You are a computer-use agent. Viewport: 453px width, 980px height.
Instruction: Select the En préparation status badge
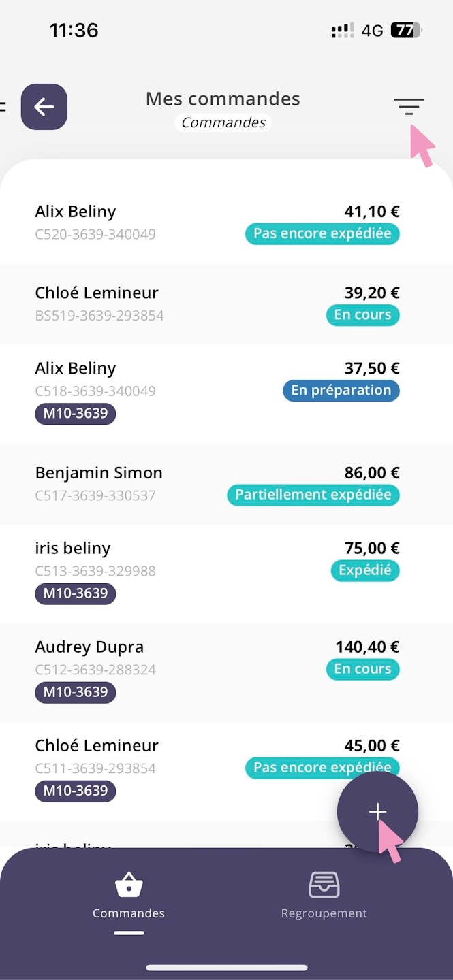341,391
